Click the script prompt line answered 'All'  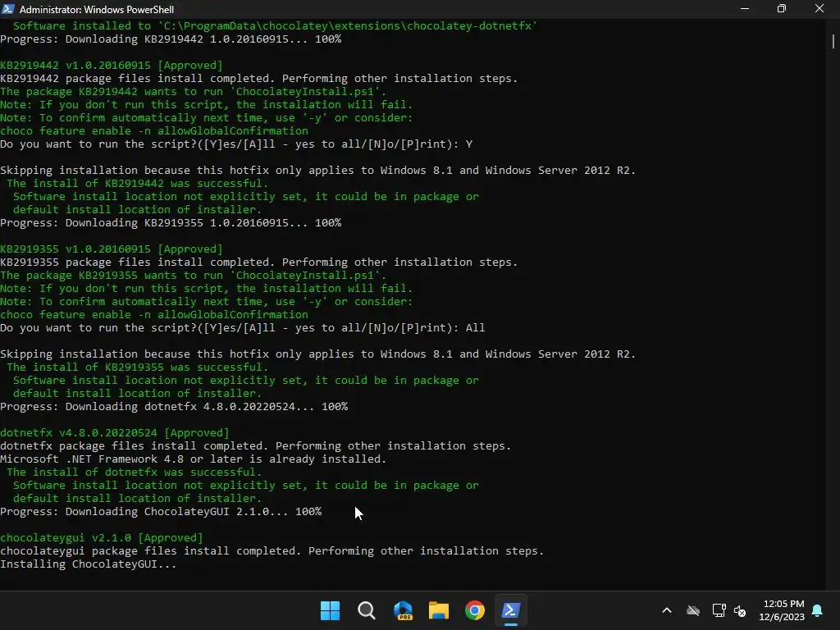[243, 328]
